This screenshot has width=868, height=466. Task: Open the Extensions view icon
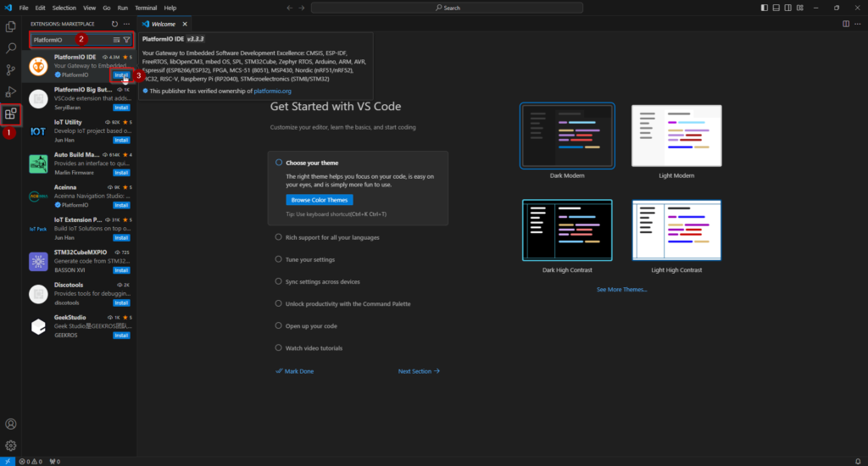pyautogui.click(x=10, y=114)
